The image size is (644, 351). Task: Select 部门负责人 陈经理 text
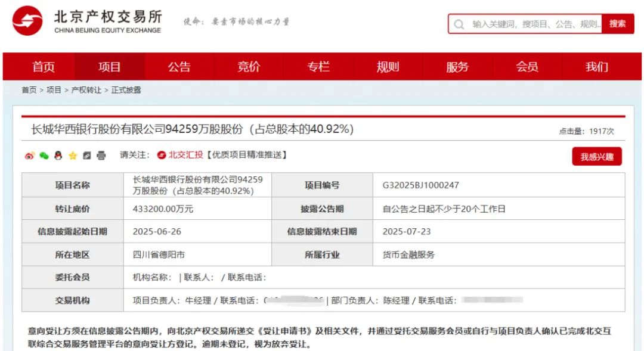click(x=370, y=300)
